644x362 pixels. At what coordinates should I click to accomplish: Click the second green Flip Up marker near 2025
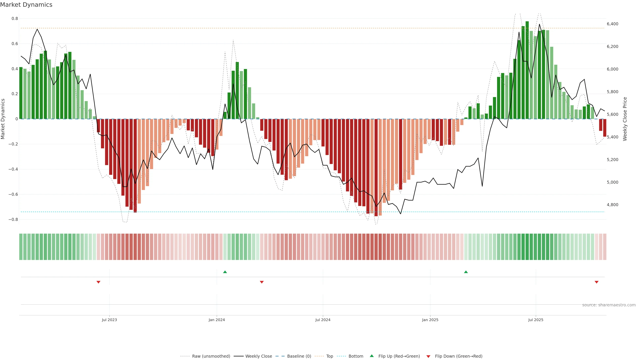coord(466,272)
